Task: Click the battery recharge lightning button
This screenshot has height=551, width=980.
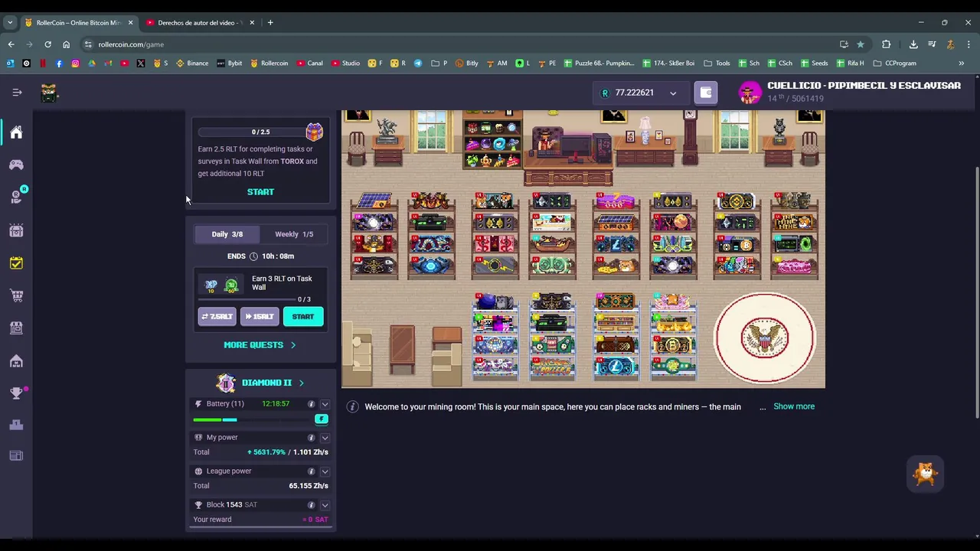Action: (x=322, y=419)
